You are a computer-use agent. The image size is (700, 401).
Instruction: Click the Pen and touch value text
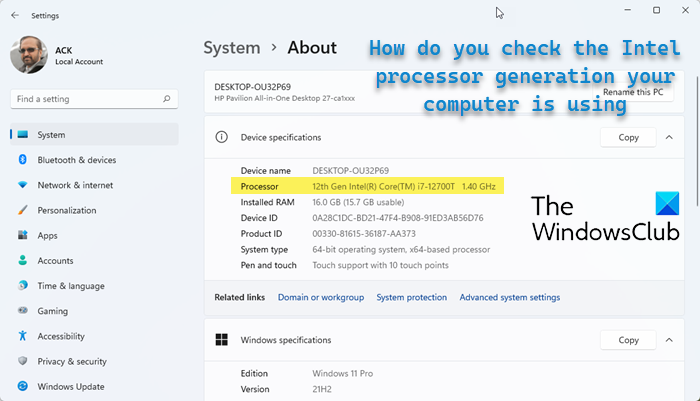[x=380, y=265]
